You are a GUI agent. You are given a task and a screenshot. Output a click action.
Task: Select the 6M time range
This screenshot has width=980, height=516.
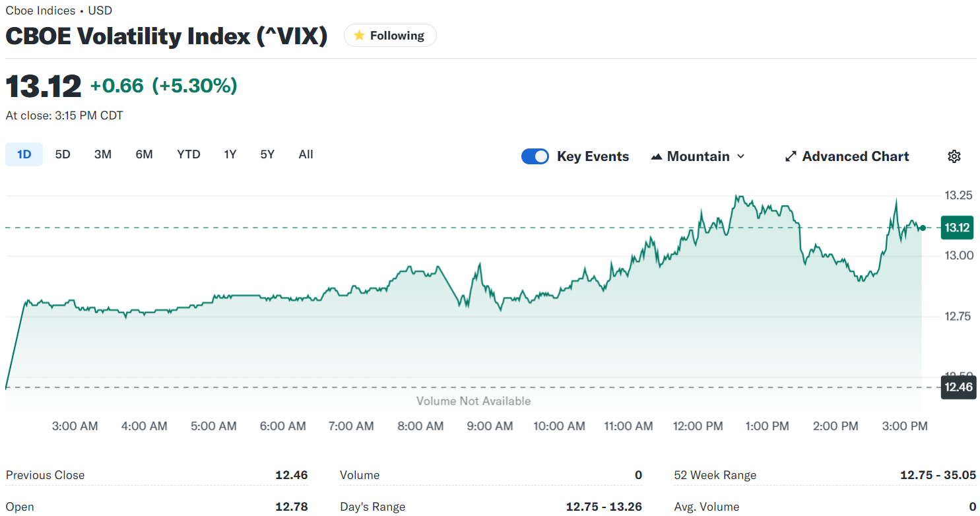click(145, 154)
